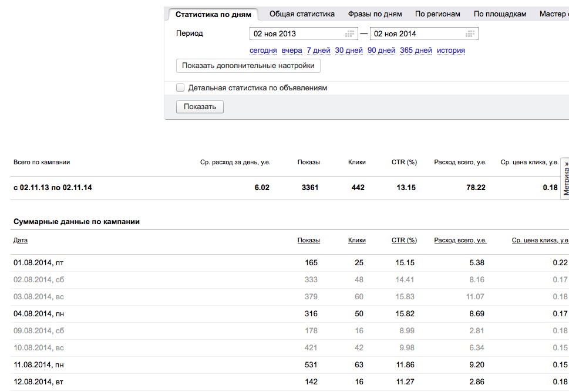This screenshot has height=392, width=569.
Task: Click the start date field 02 ноя 2013
Action: click(x=297, y=34)
